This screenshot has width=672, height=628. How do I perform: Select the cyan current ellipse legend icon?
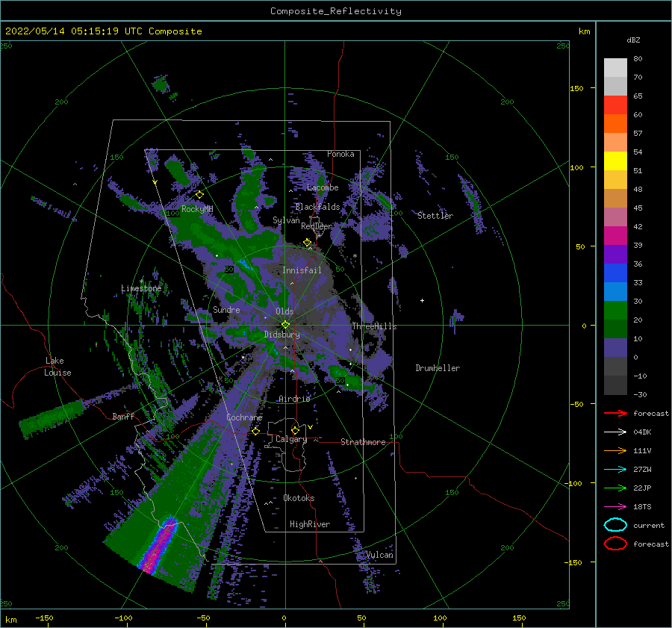click(615, 525)
